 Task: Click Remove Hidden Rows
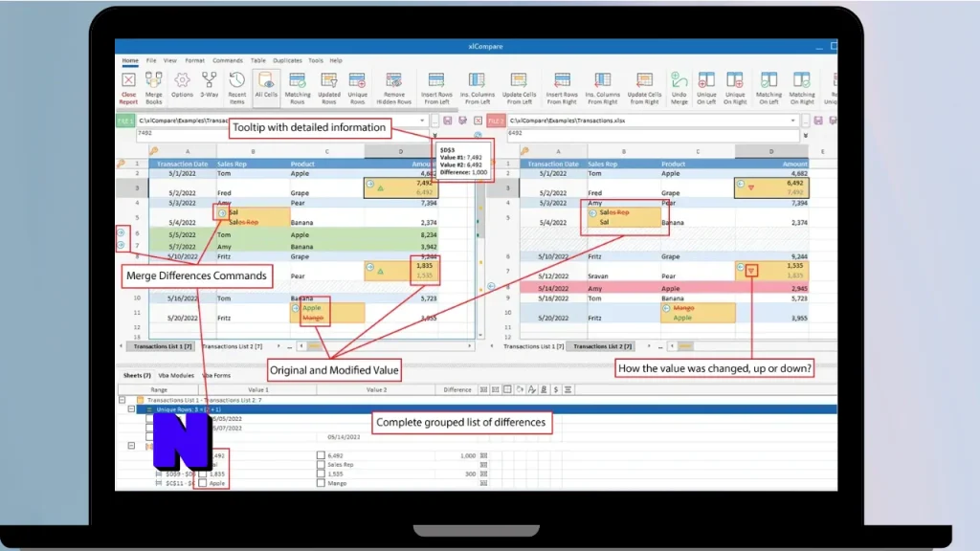[393, 87]
